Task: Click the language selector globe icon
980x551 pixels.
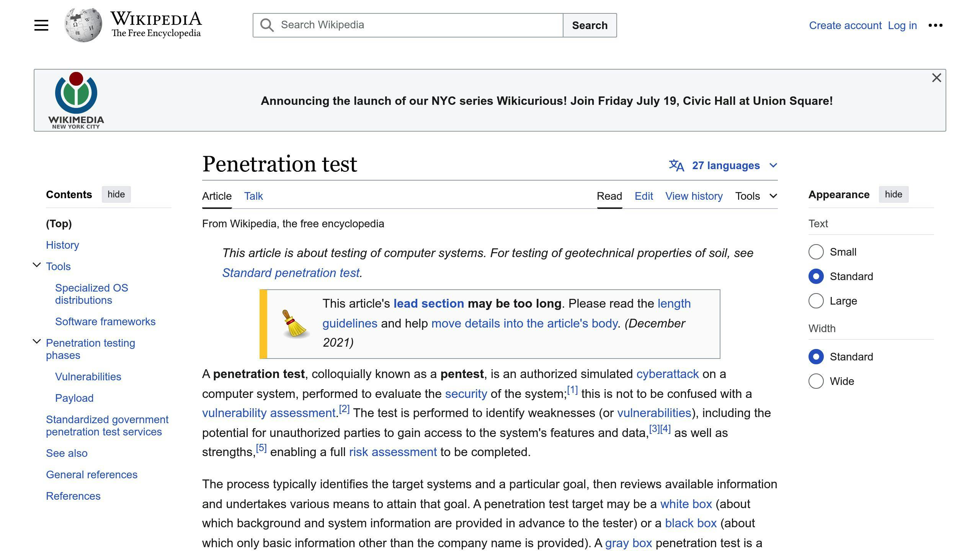Action: click(x=676, y=165)
